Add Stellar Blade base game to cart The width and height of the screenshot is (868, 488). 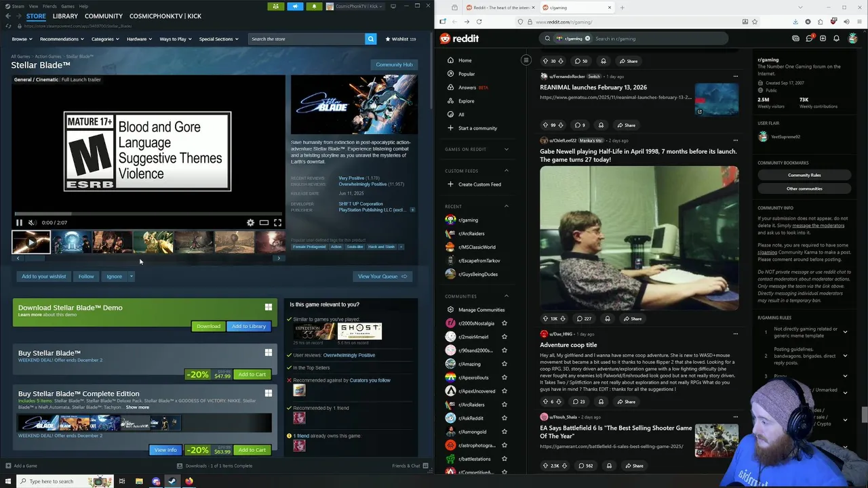point(252,374)
